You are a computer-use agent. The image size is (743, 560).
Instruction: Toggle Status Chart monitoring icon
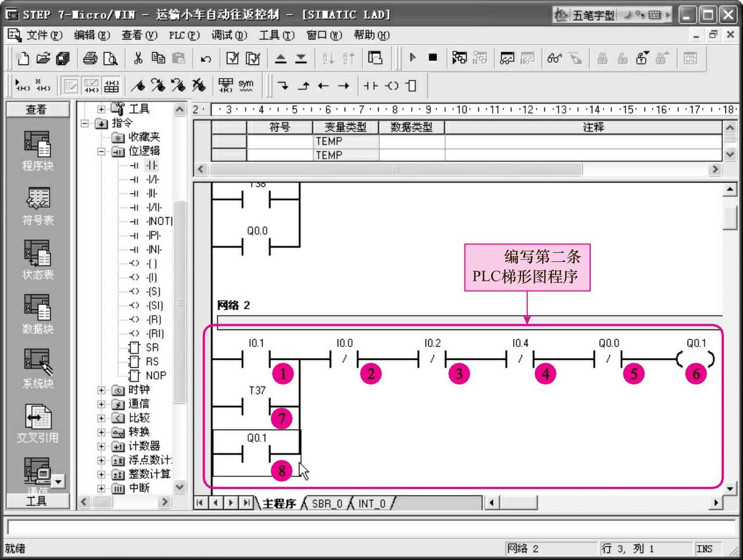(507, 58)
